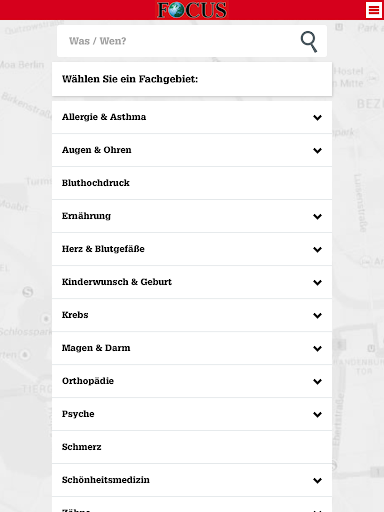Expand Magen & Darm chevron
The image size is (384, 512).
317,348
